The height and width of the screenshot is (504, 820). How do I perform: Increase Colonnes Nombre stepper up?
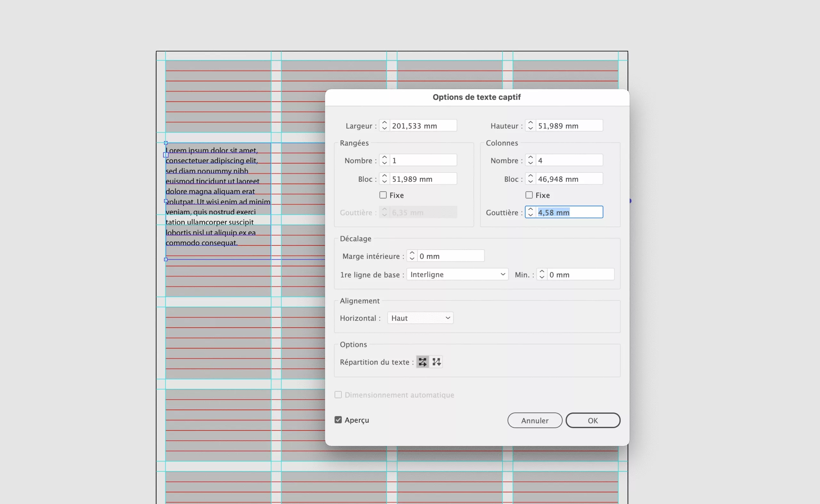tap(530, 157)
